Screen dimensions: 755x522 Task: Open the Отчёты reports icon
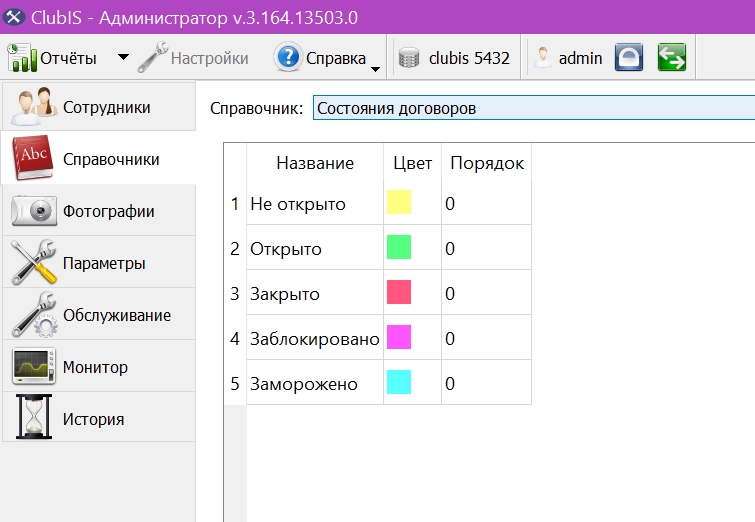[x=22, y=58]
